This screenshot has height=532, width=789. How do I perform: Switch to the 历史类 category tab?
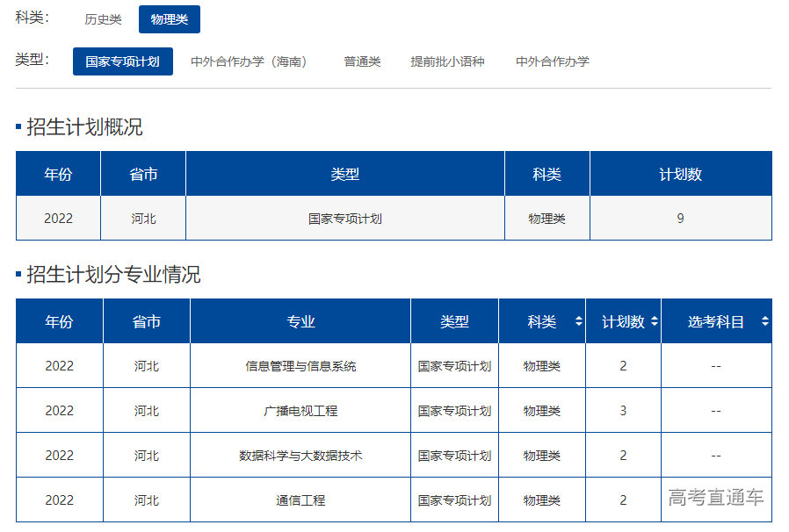(x=102, y=18)
